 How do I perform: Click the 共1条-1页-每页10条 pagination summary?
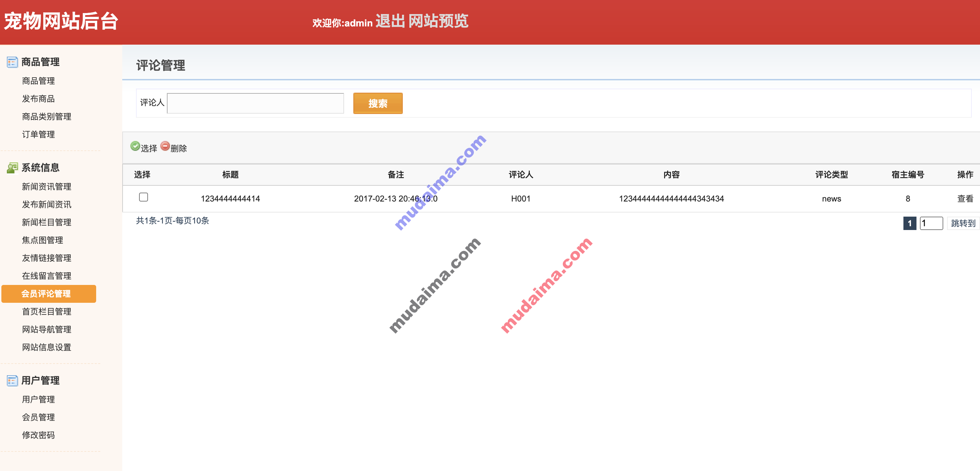[173, 221]
